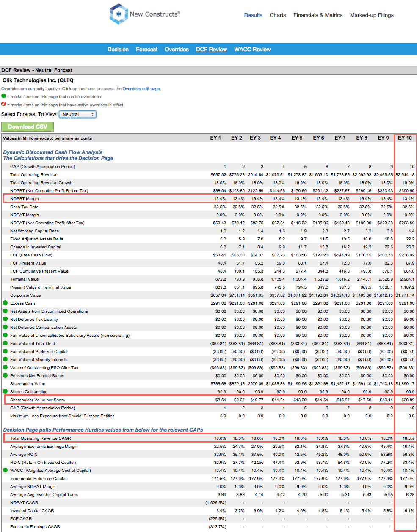Click the Invested Capital CAGR row label

pos(32,510)
